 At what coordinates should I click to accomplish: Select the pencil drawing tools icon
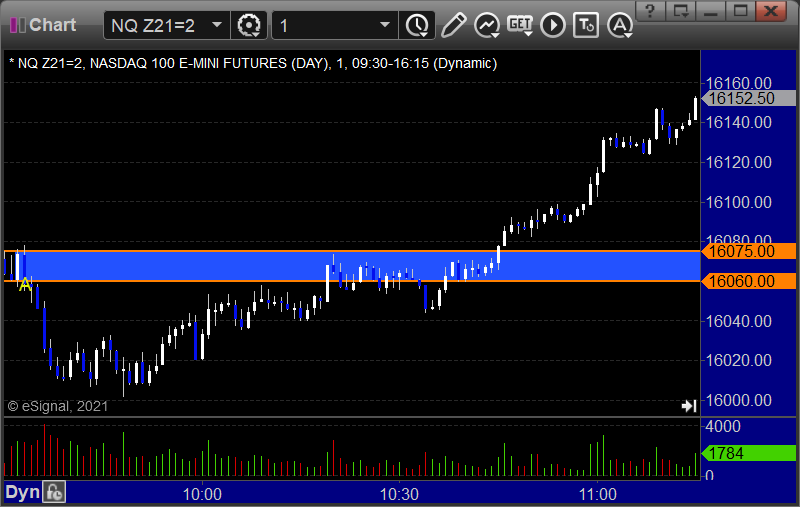click(454, 25)
